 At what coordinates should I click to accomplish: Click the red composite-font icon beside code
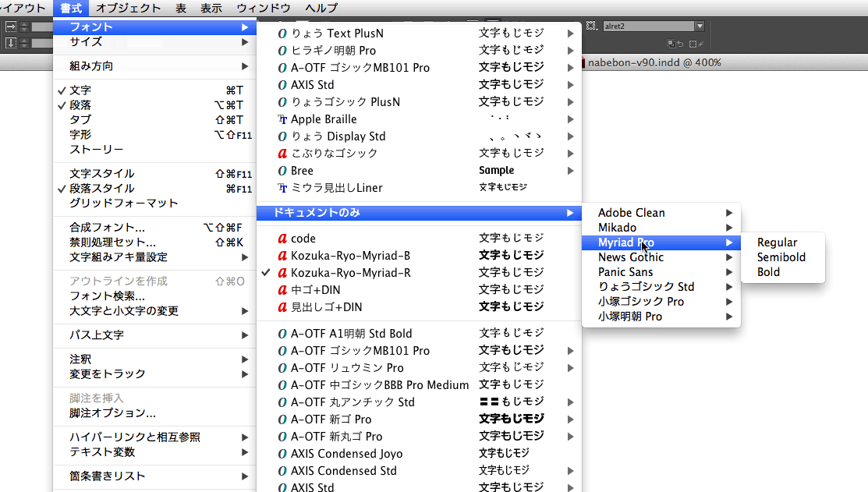[x=282, y=239]
